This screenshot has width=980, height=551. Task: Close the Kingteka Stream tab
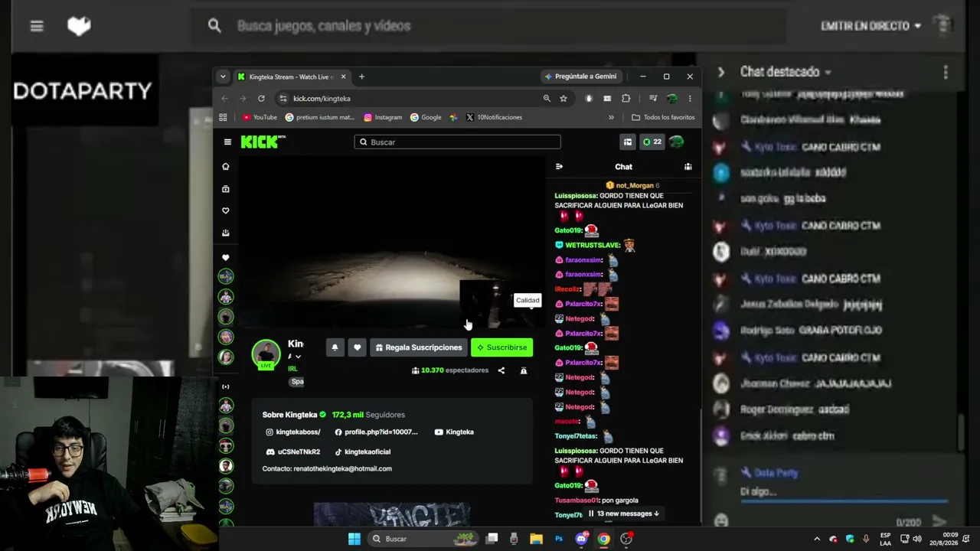coord(343,77)
